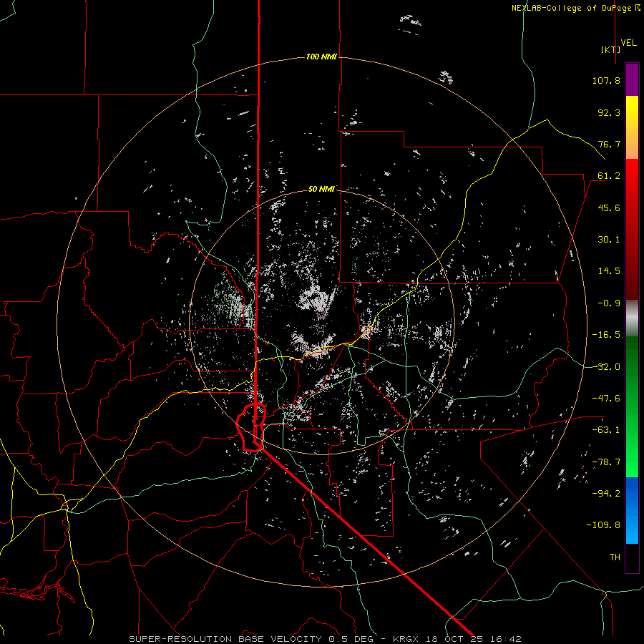Select the -109.8 scale value

click(603, 525)
